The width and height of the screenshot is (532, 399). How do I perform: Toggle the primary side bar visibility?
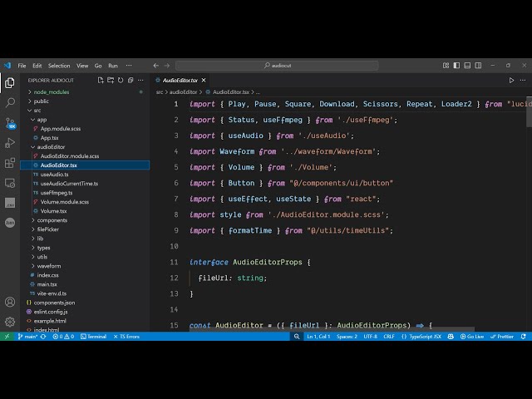pyautogui.click(x=456, y=66)
